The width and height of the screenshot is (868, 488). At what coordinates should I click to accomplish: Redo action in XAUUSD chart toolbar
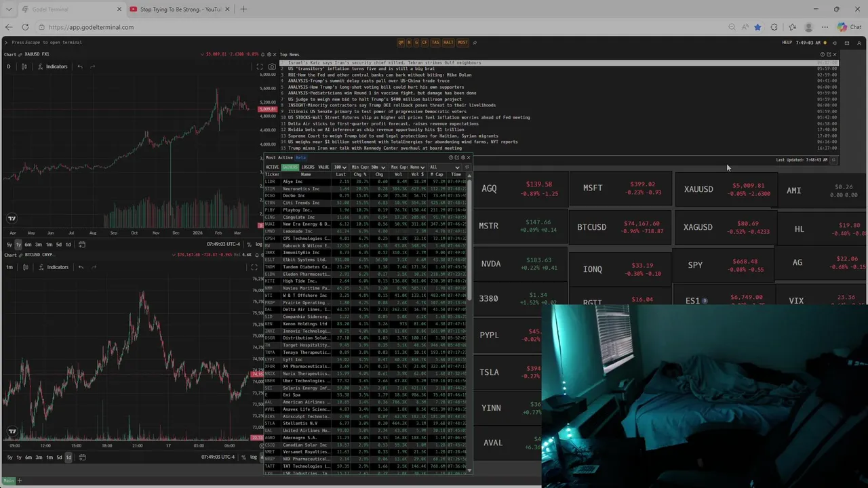point(92,66)
